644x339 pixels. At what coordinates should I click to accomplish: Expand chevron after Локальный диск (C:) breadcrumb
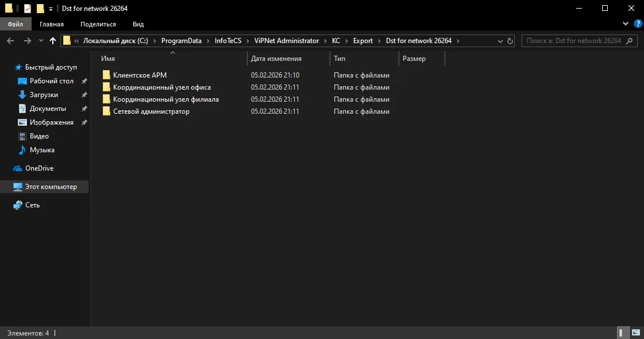[155, 41]
